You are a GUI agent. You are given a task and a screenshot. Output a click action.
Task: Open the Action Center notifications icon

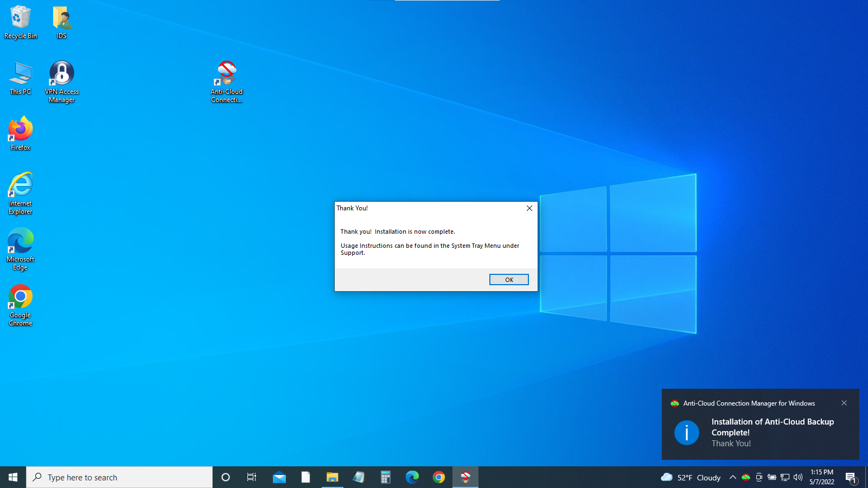pos(851,477)
